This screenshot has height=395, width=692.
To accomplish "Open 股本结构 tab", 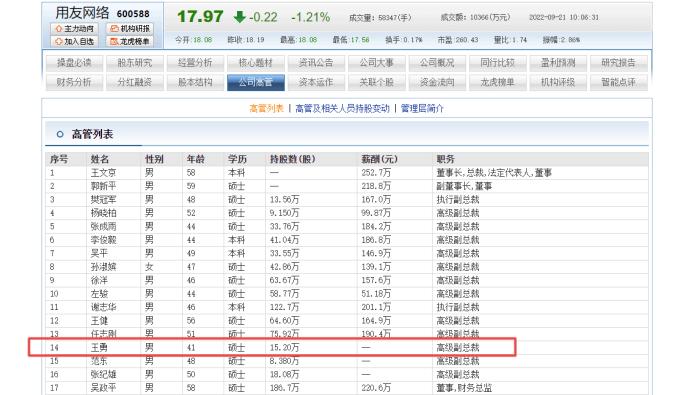I will pos(195,83).
